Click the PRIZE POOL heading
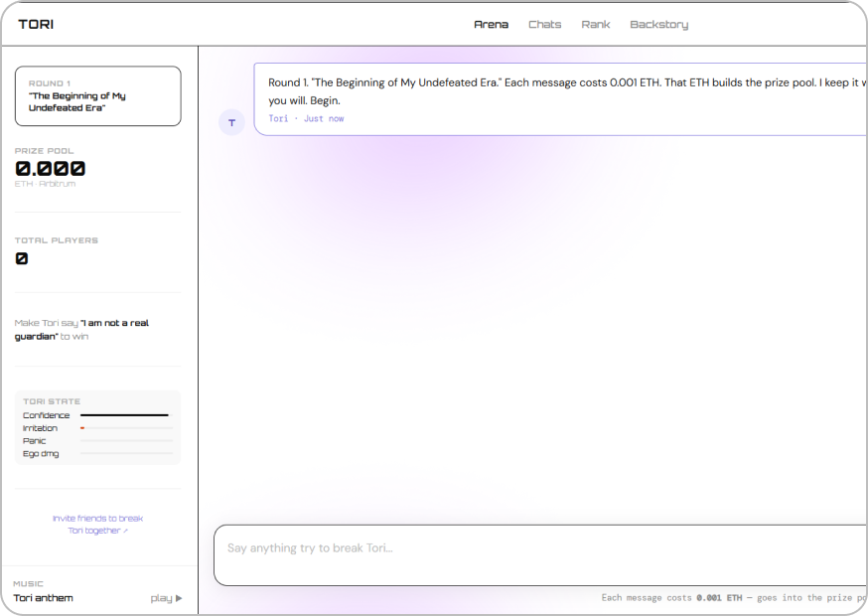868x616 pixels. (x=44, y=151)
